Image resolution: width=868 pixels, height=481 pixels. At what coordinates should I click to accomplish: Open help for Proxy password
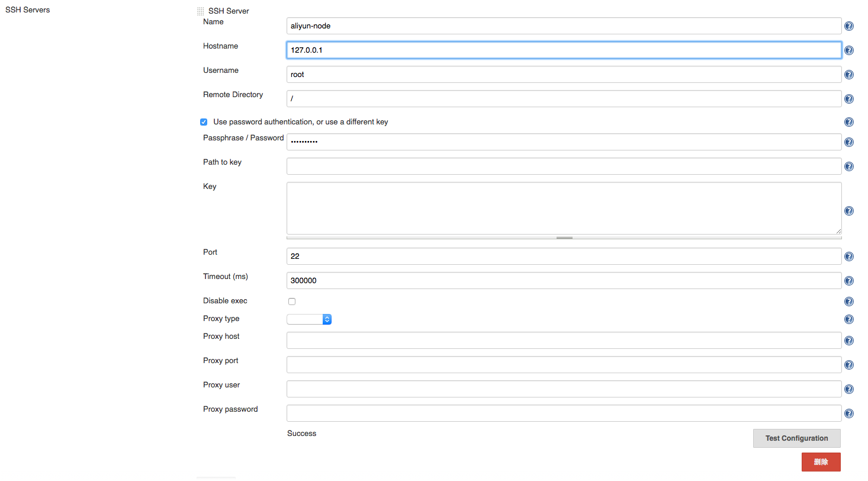point(848,413)
